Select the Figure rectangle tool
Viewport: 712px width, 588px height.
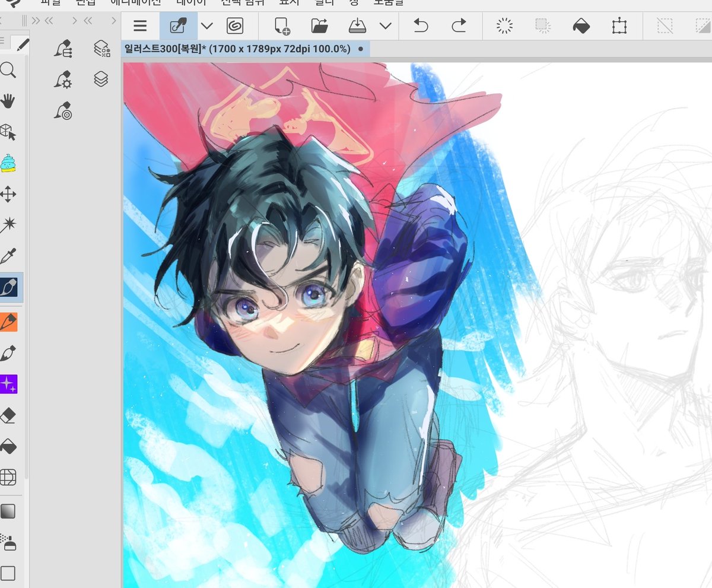pyautogui.click(x=8, y=573)
